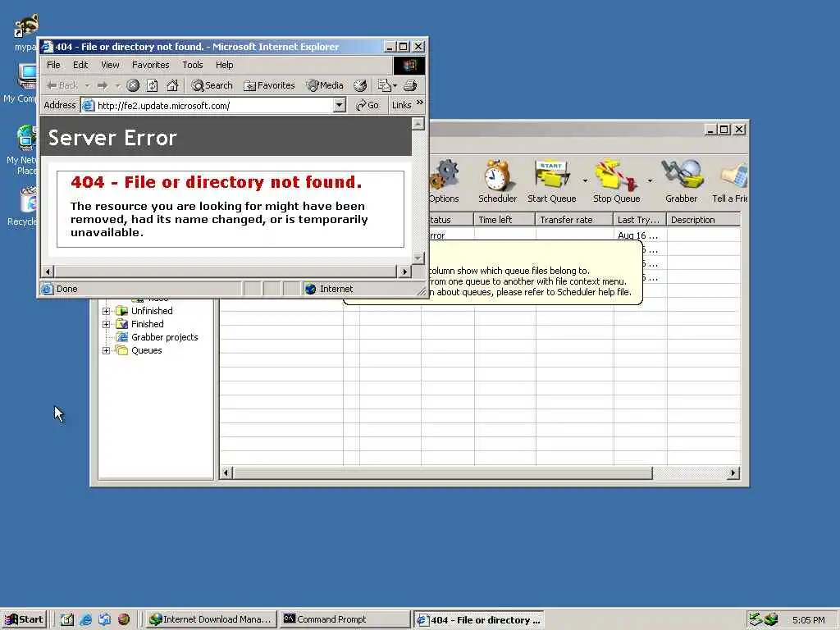The height and width of the screenshot is (630, 840).
Task: Click the Mail icon in IE toolbar
Action: tap(384, 85)
